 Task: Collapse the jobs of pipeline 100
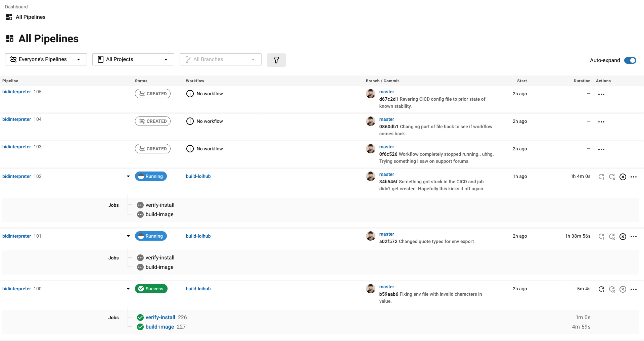coord(128,289)
